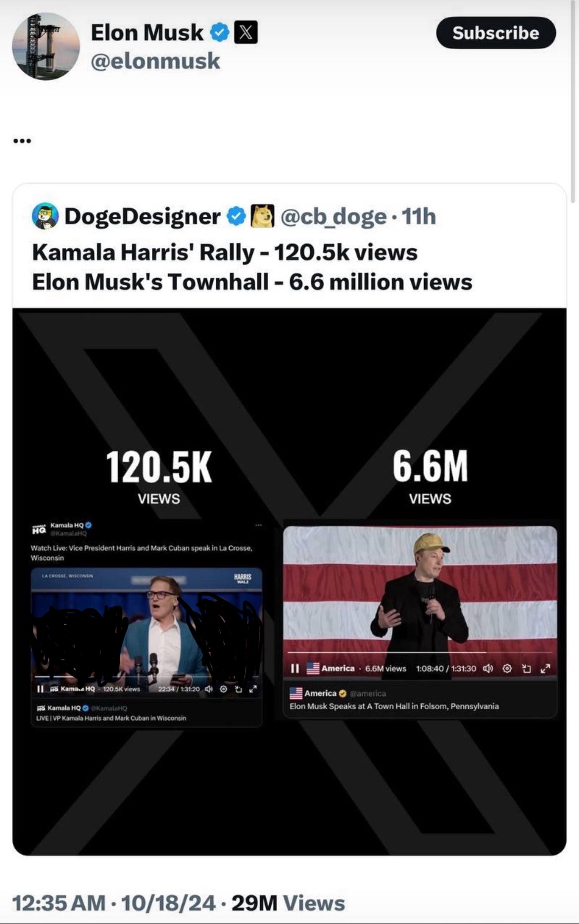579x924 pixels.
Task: Click the X affiliation badge next to Elon Musk
Action: [x=245, y=33]
